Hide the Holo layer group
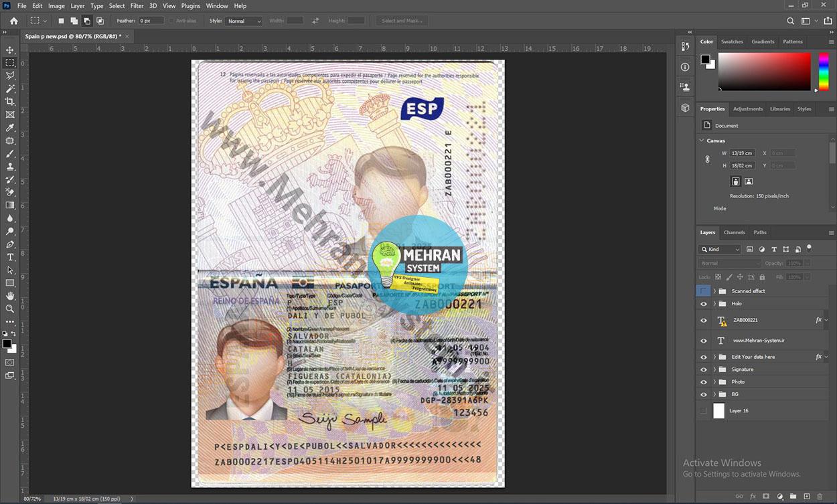This screenshot has width=837, height=504. point(703,304)
